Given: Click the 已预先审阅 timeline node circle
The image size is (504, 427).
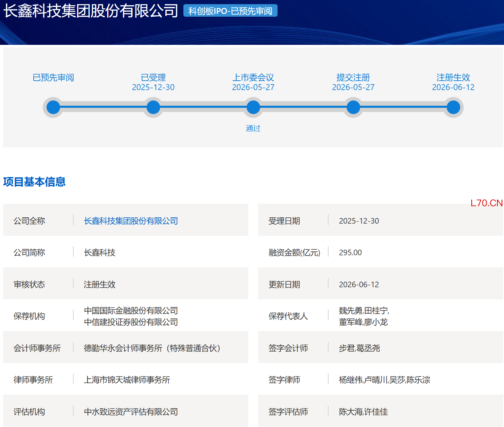Looking at the screenshot, I should coord(53,107).
